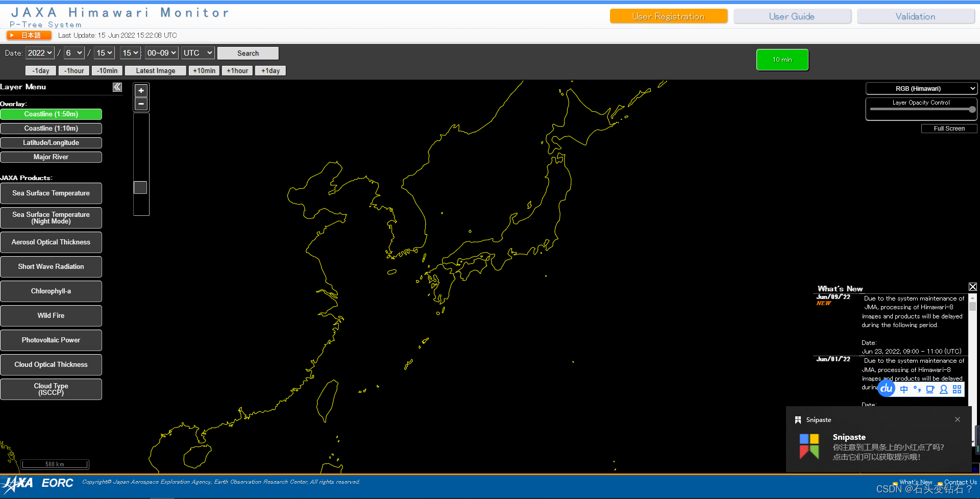Advance one hour with +1hour
The width and height of the screenshot is (980, 499).
click(237, 71)
